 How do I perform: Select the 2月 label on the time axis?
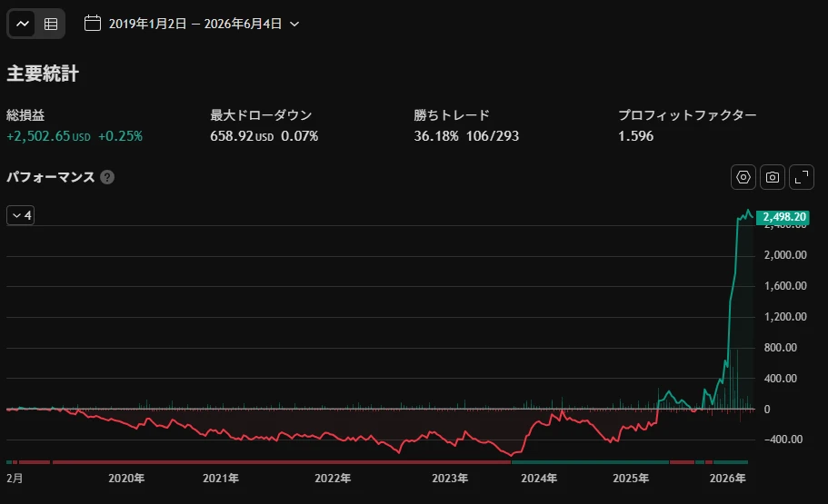15,479
